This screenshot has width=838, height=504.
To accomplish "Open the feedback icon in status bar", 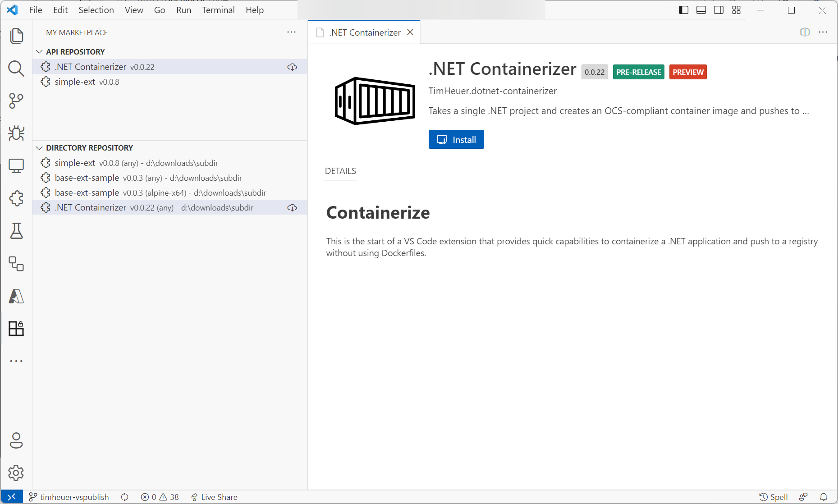I will (803, 497).
